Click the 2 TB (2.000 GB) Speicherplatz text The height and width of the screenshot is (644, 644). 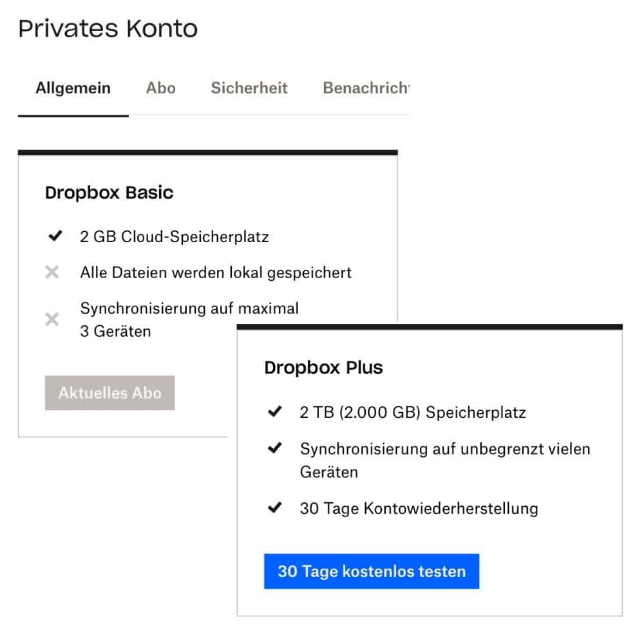coord(413,412)
